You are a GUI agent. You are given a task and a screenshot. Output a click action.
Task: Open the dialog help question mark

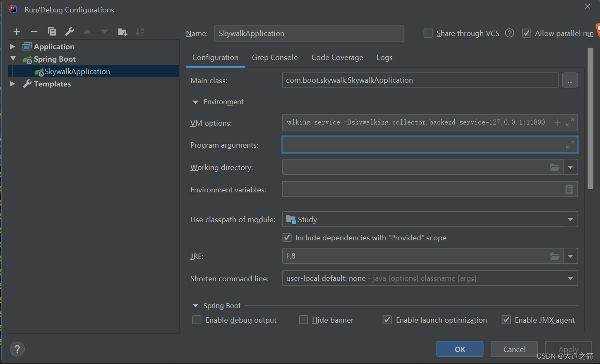(17, 350)
